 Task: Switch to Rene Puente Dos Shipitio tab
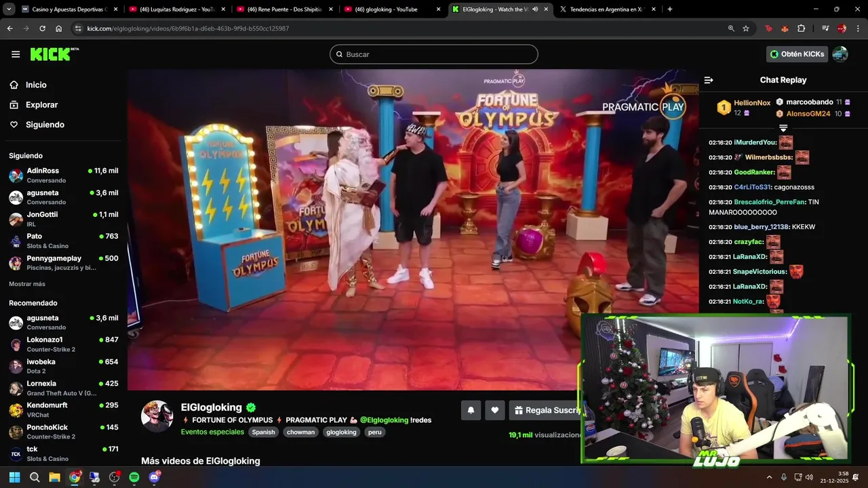(x=285, y=9)
